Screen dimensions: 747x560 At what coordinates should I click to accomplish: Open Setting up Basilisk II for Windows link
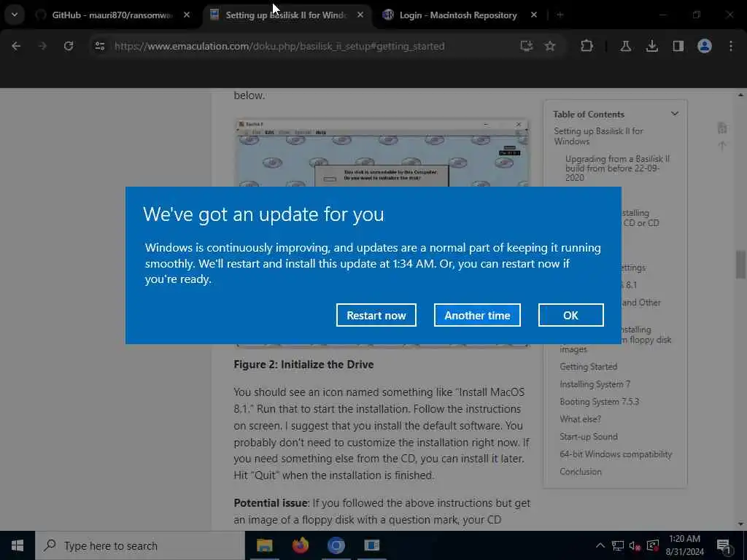click(598, 136)
